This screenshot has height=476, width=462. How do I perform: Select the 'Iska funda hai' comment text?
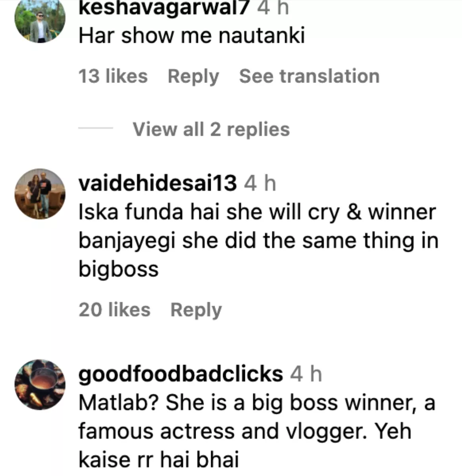(258, 240)
